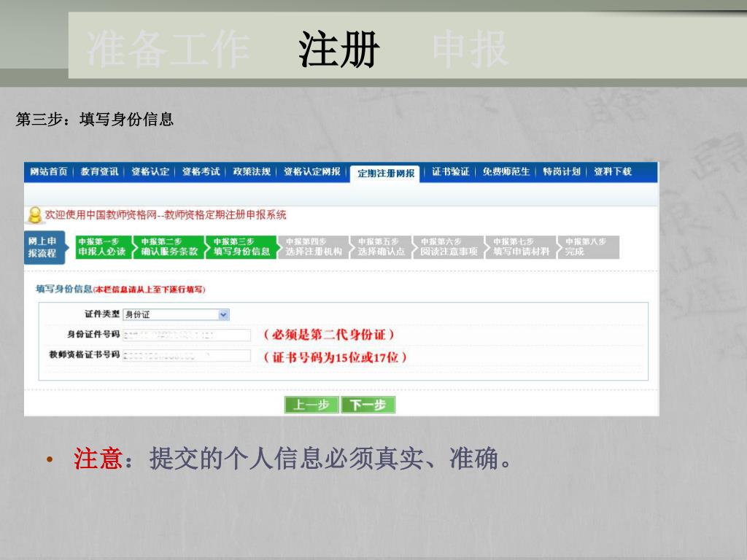The height and width of the screenshot is (560, 747).
Task: Go to 资格认定 section
Action: tap(150, 171)
